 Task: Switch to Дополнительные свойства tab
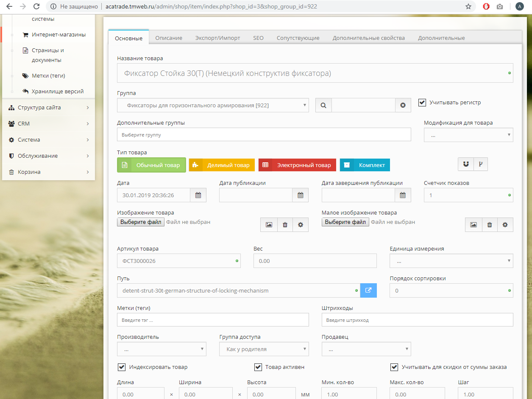[x=368, y=38]
